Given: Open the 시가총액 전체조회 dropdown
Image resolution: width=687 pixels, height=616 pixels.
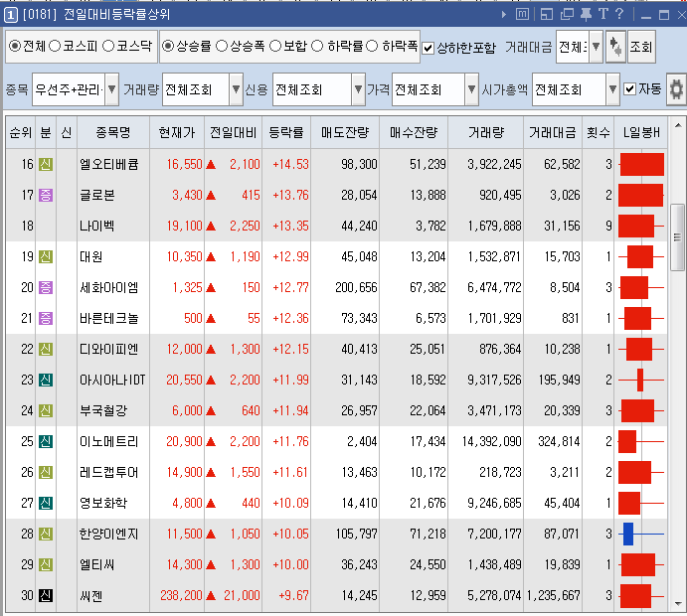Looking at the screenshot, I should (x=613, y=89).
